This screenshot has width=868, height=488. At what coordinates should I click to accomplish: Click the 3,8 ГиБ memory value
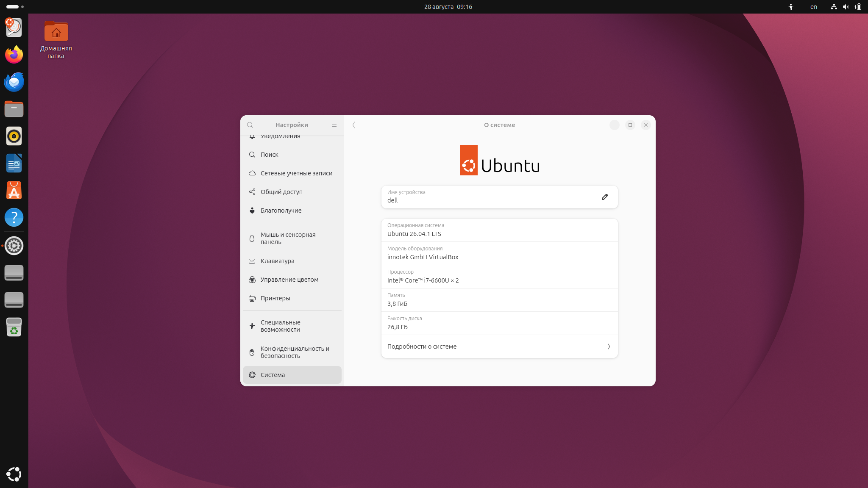[397, 304]
